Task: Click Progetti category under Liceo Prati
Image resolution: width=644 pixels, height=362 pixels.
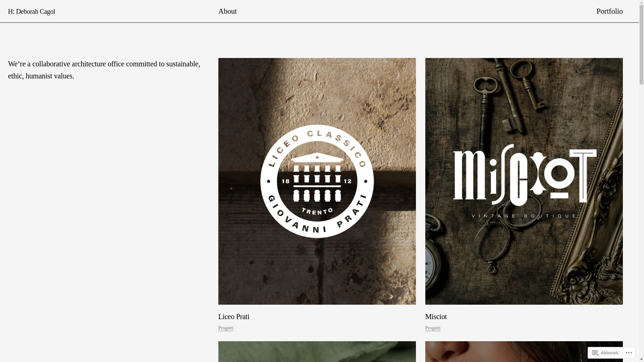Action: point(226,328)
